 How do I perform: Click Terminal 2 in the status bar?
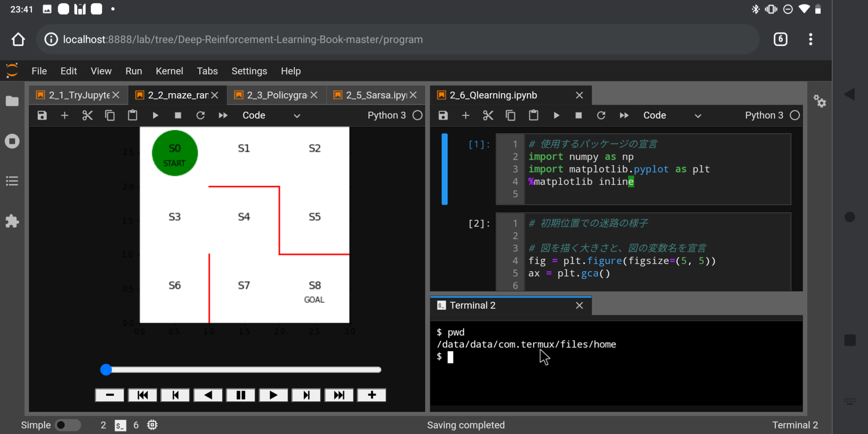[x=795, y=425]
